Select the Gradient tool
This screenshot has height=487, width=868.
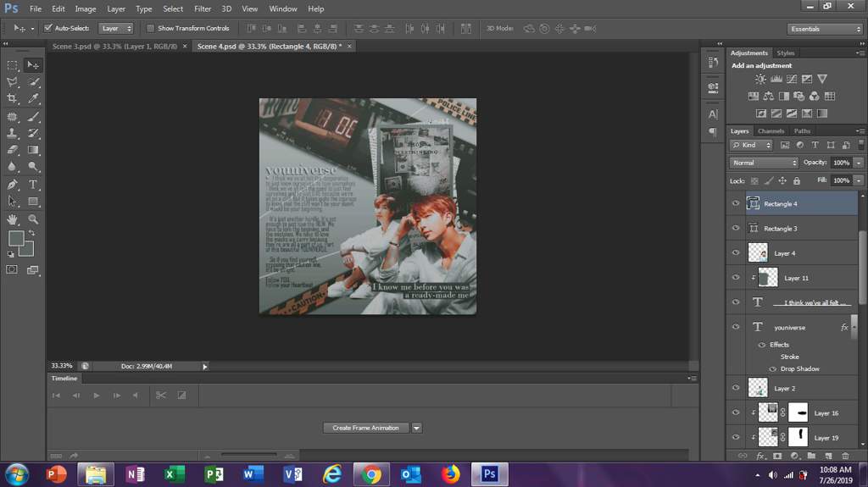pyautogui.click(x=33, y=149)
